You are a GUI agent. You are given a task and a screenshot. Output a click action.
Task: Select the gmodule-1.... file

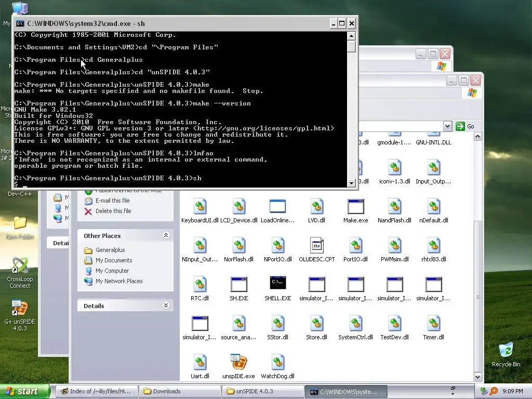[x=395, y=142]
